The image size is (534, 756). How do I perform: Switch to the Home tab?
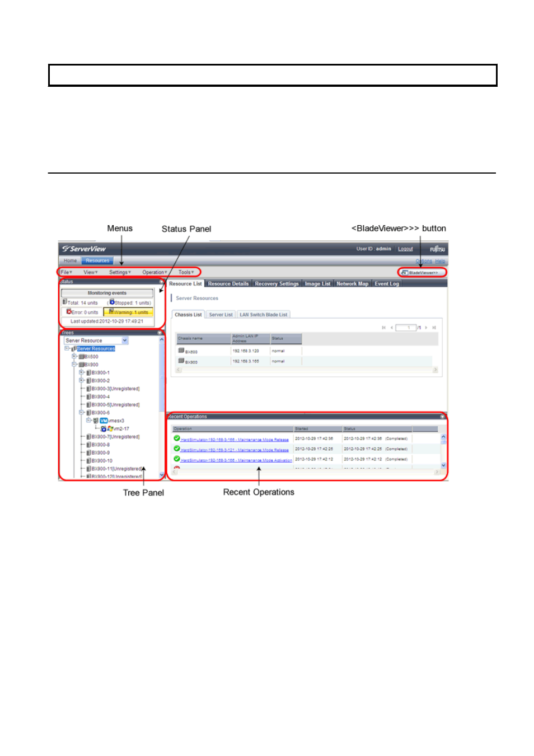(x=70, y=260)
